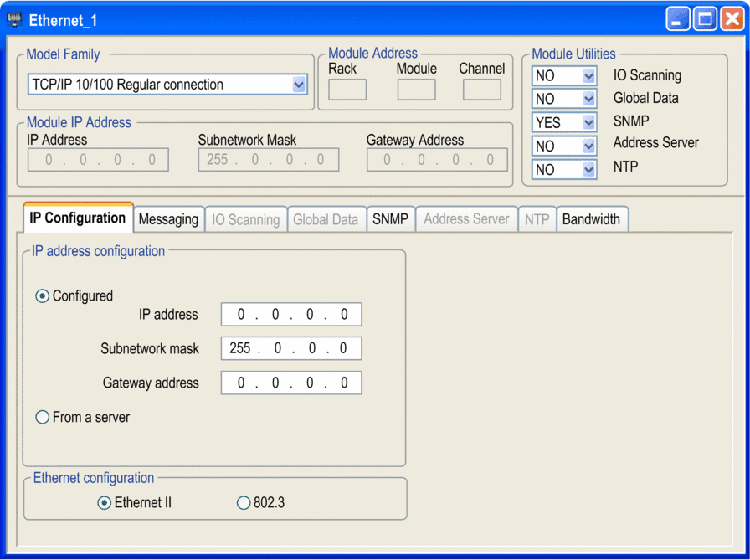Close the Ethernet_1 window
The height and width of the screenshot is (560, 750).
coord(731,19)
